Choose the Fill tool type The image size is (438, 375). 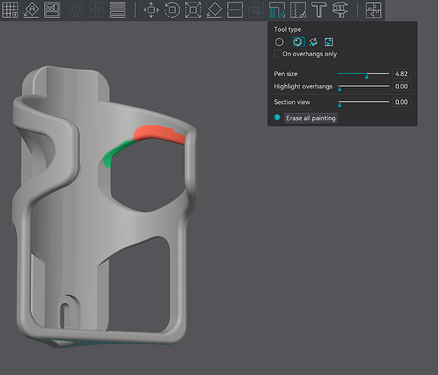pos(313,42)
